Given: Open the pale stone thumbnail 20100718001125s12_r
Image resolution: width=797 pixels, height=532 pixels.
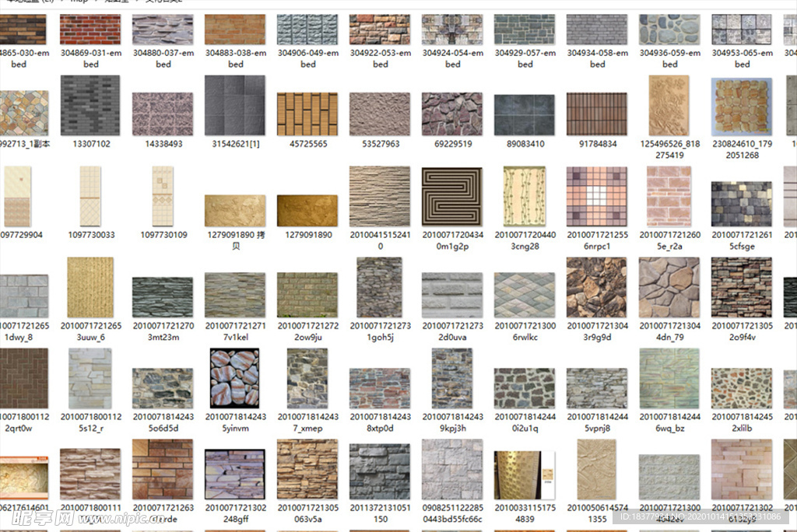Looking at the screenshot, I should (90, 378).
